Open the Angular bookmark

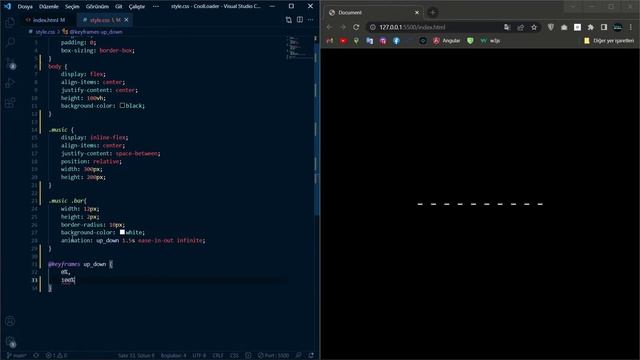[446, 41]
